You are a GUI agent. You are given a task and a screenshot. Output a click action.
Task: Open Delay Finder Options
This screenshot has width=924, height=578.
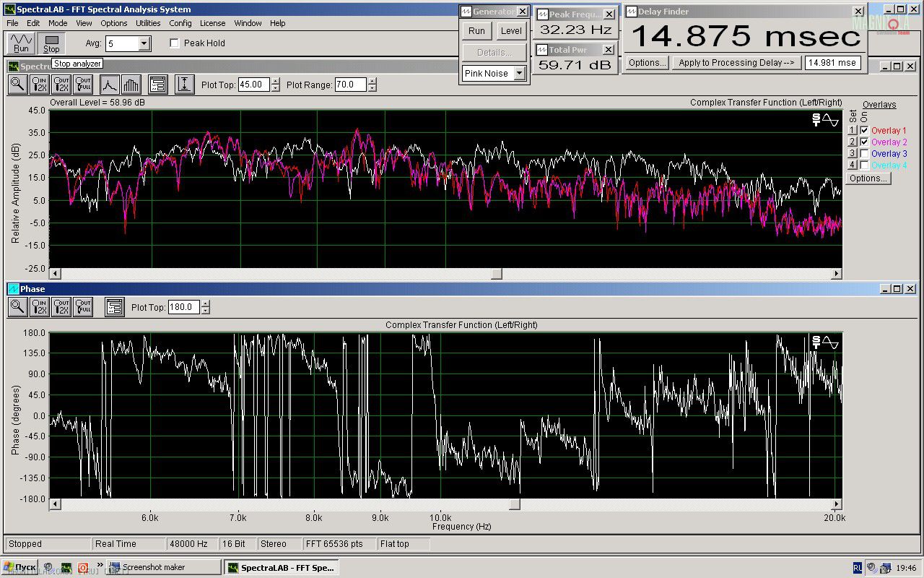click(x=647, y=63)
